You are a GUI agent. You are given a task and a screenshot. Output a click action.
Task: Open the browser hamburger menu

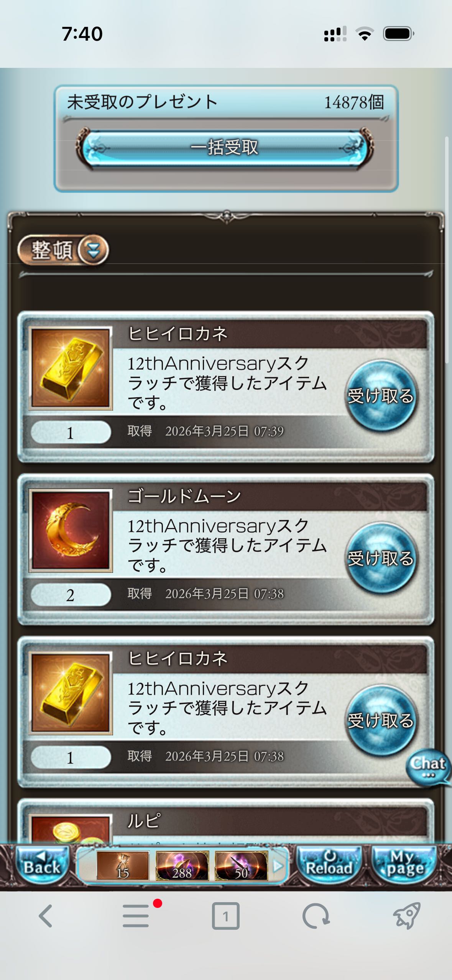pyautogui.click(x=136, y=916)
